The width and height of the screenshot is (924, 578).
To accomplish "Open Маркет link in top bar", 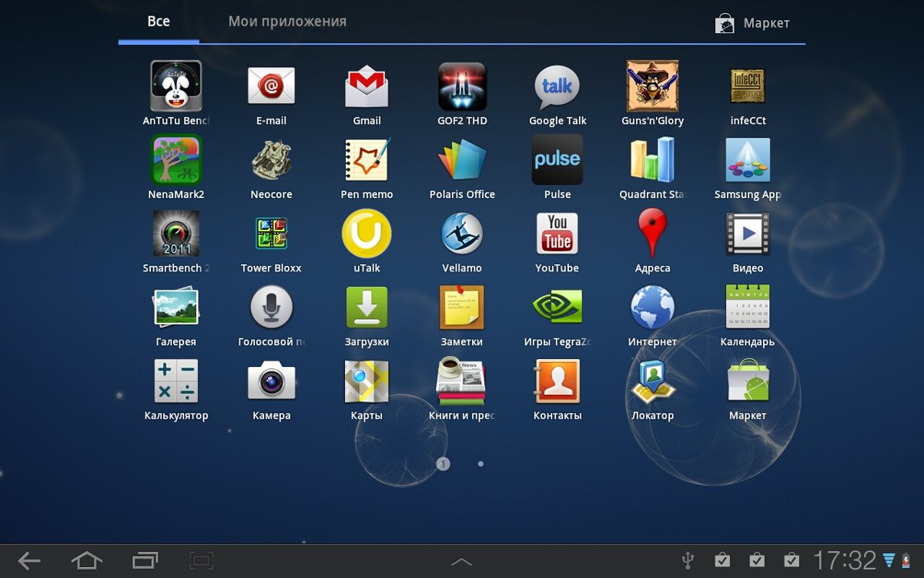I will coord(752,23).
